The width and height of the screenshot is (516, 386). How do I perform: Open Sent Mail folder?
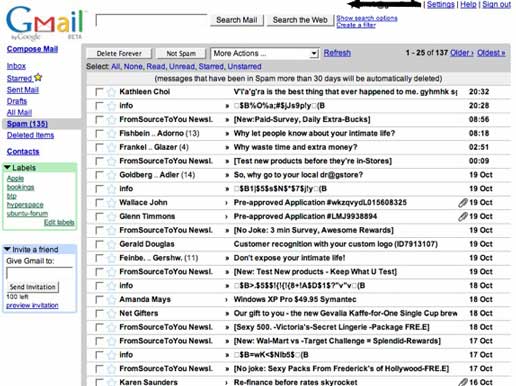[x=23, y=90]
